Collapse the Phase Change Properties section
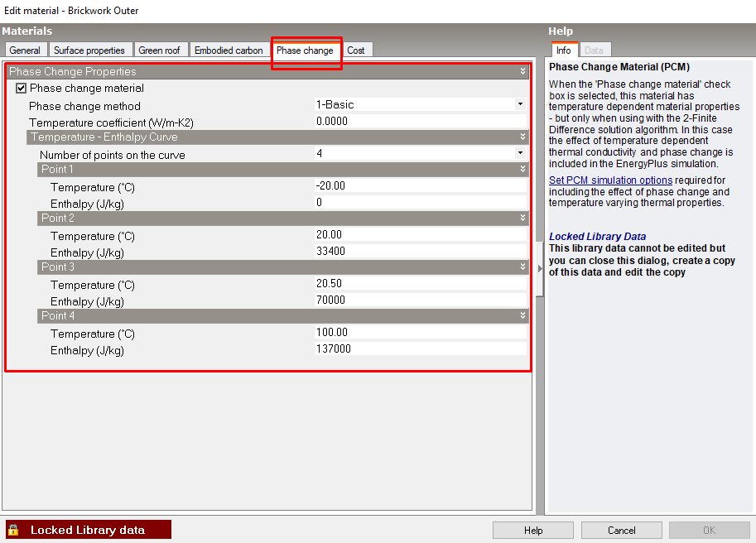Image resolution: width=756 pixels, height=543 pixels. pos(523,71)
